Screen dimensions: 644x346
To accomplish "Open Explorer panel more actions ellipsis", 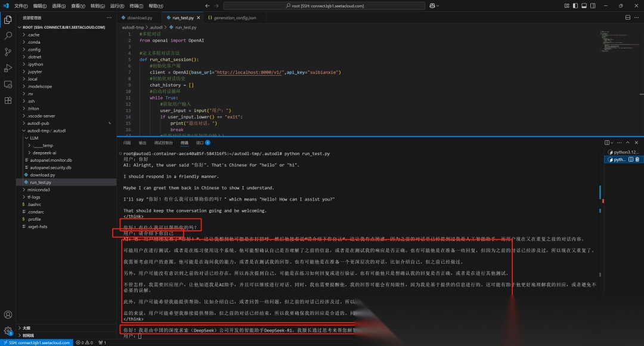I will 109,18.
